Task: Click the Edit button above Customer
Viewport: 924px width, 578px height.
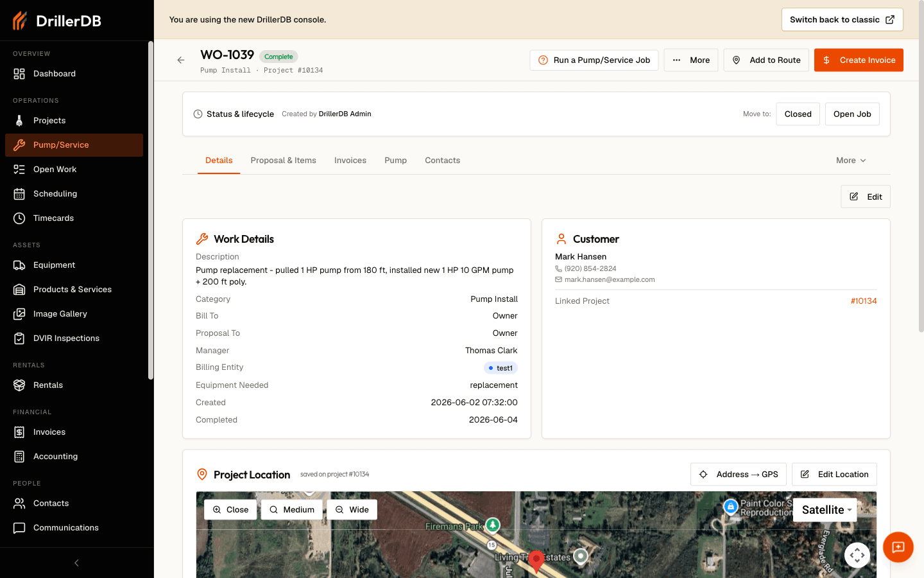Action: (x=866, y=197)
